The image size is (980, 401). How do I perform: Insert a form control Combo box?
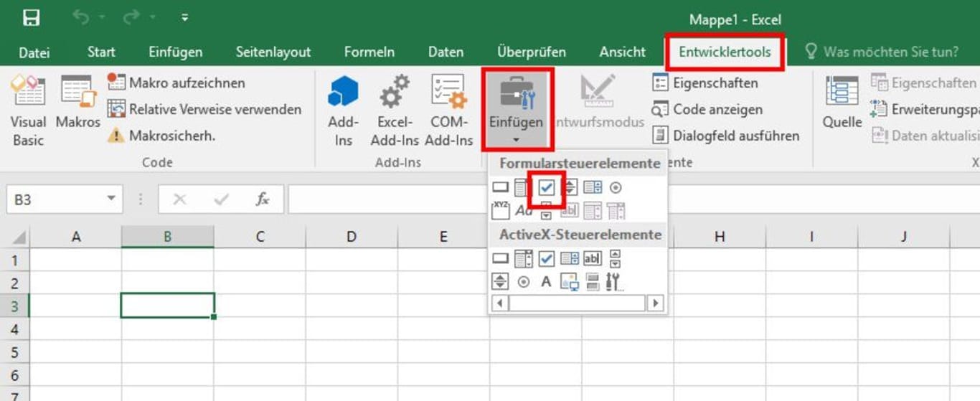pos(522,187)
